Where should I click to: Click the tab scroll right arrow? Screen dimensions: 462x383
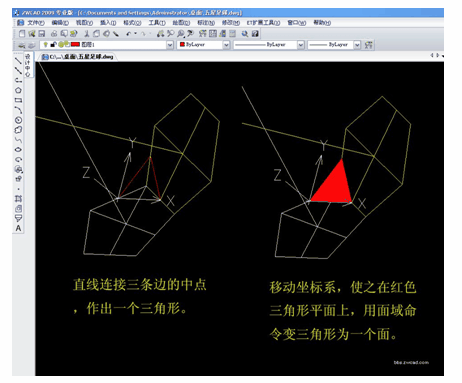(437, 55)
